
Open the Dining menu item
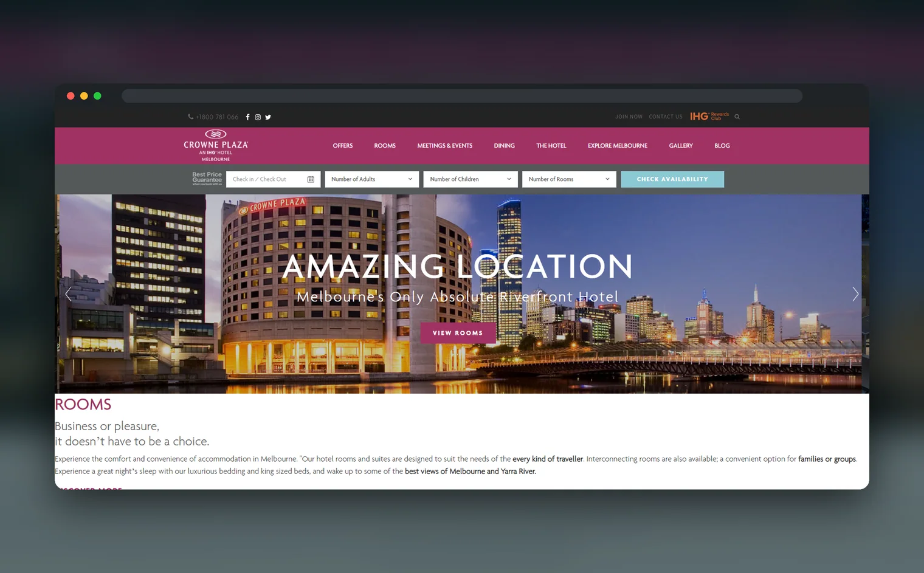505,146
